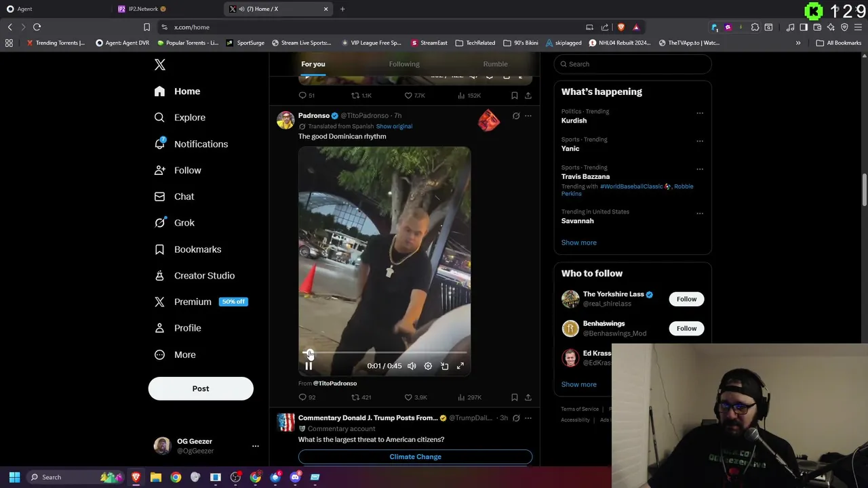Image resolution: width=868 pixels, height=488 pixels.
Task: Enter fullscreen on Padronso video
Action: coord(460,366)
